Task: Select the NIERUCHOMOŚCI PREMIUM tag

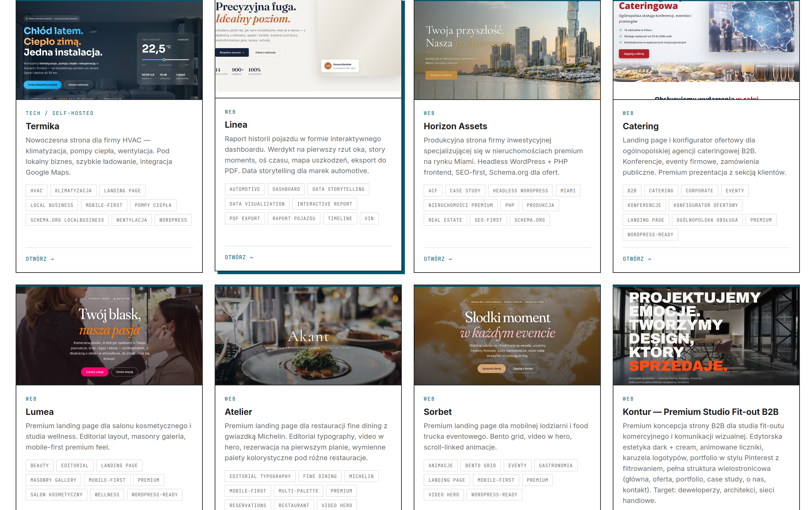Action: click(461, 205)
